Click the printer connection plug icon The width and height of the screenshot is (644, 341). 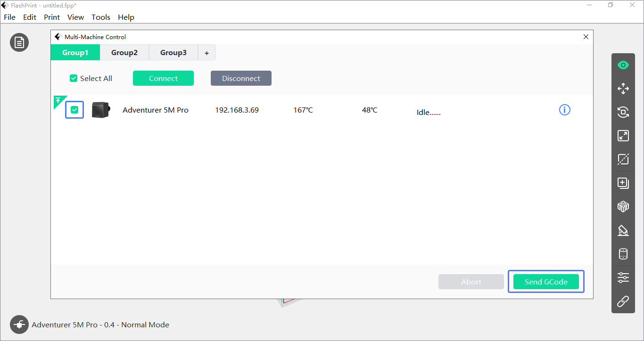[19, 325]
